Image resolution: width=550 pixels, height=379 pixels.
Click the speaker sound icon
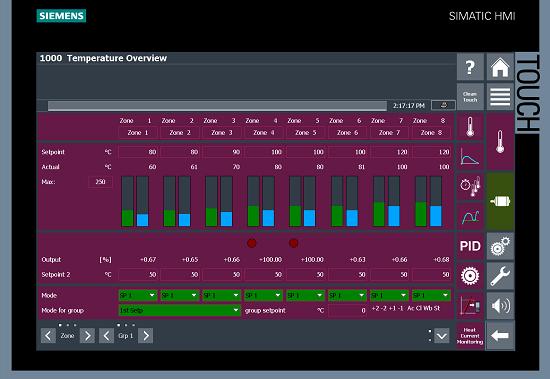500,306
